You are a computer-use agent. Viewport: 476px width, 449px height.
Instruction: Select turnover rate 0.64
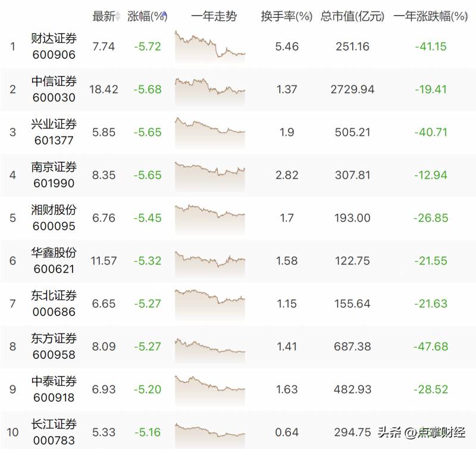(287, 432)
